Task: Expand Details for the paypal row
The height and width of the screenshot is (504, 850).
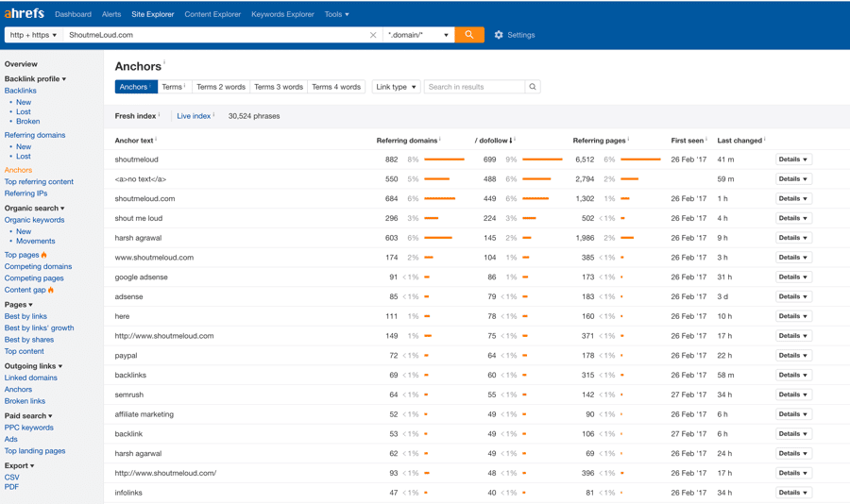Action: coord(793,356)
